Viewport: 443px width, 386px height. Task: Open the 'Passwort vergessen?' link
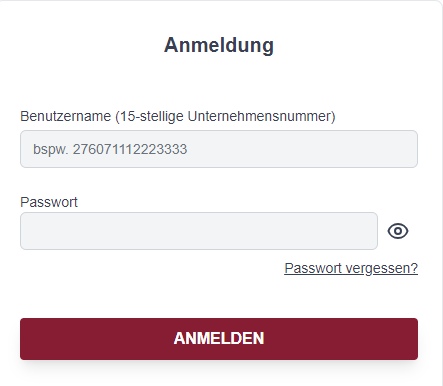tap(351, 268)
